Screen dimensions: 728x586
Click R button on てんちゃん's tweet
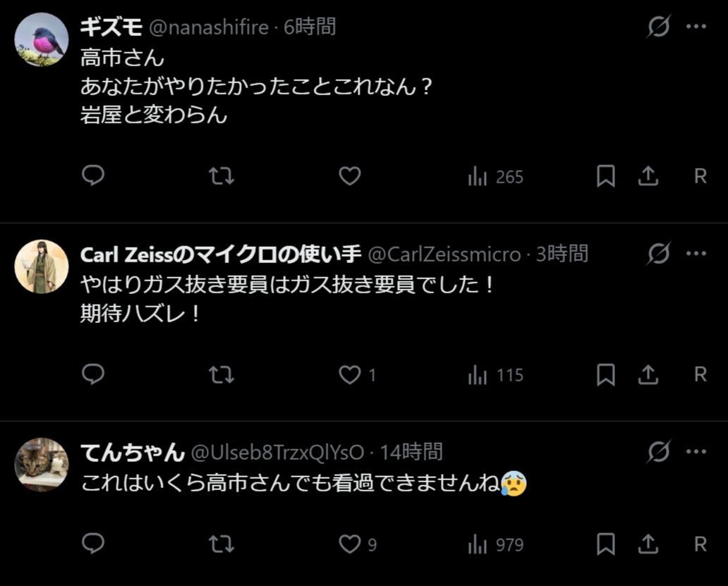[700, 544]
